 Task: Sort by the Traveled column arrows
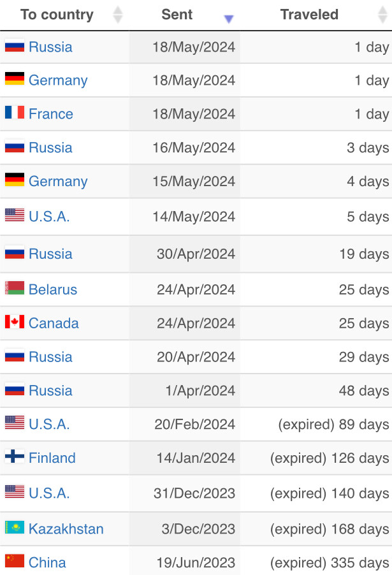[x=382, y=15]
